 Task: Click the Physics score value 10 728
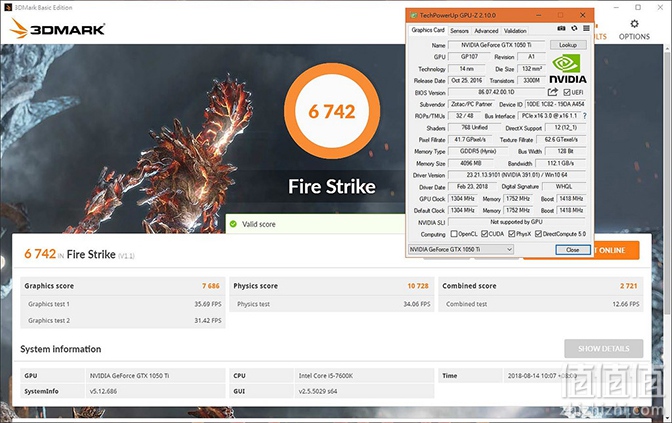click(x=418, y=286)
